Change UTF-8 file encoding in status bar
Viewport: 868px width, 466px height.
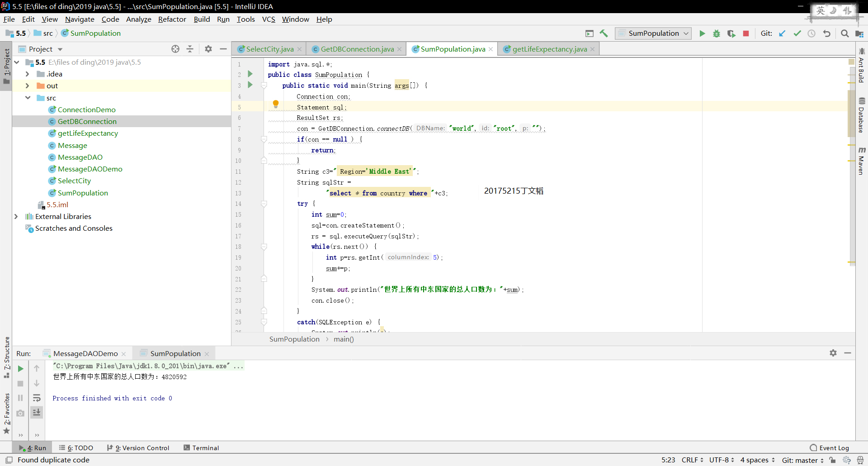coord(722,460)
